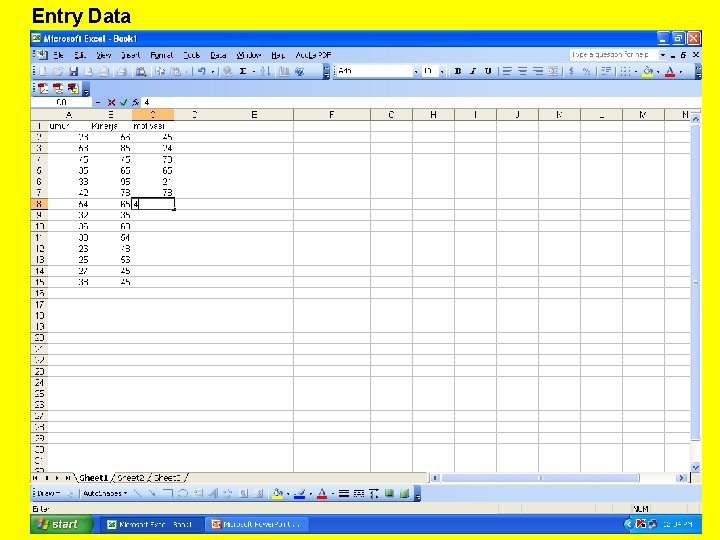Select the Line tool in the Drawing toolbar
This screenshot has width=720, height=540.
pos(137,494)
